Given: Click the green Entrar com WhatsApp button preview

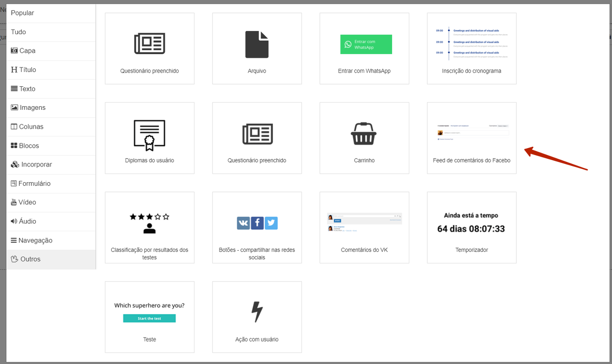Looking at the screenshot, I should pos(366,44).
